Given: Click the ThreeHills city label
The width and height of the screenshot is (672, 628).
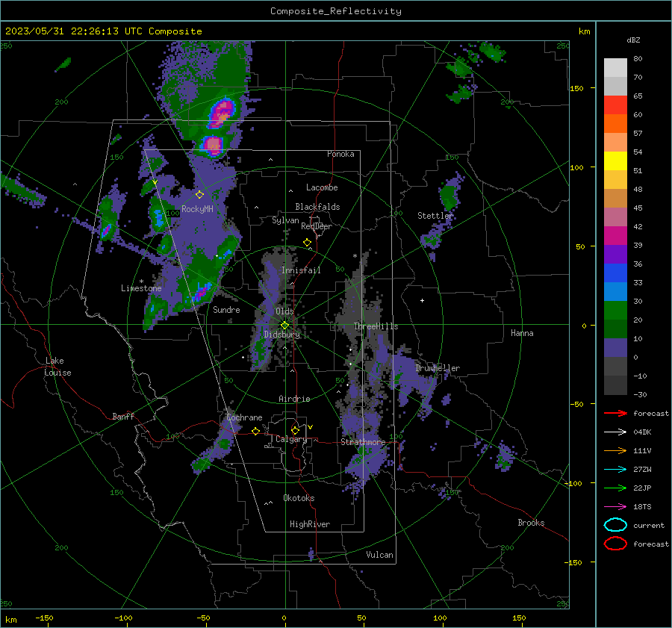Looking at the screenshot, I should click(376, 326).
